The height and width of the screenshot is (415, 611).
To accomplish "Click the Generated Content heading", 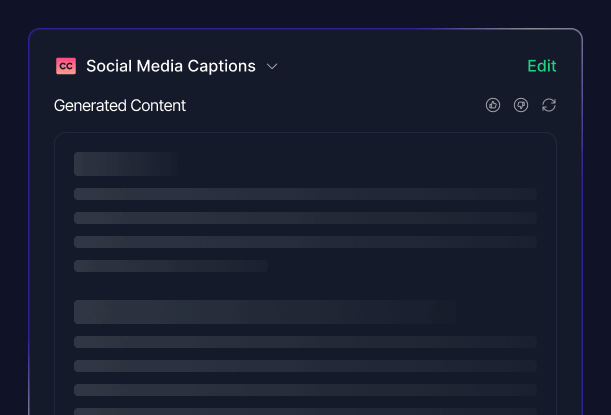I will pos(120,105).
